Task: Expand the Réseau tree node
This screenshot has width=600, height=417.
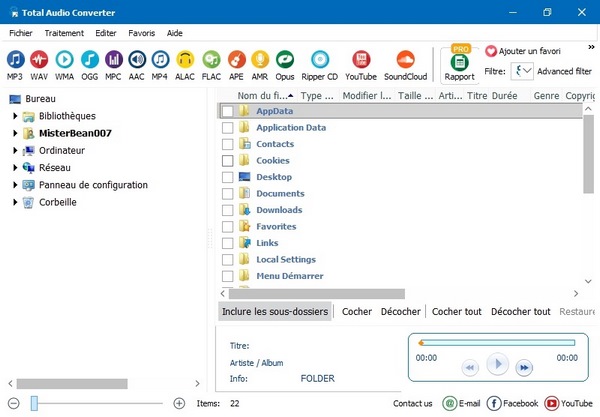Action: 15,167
